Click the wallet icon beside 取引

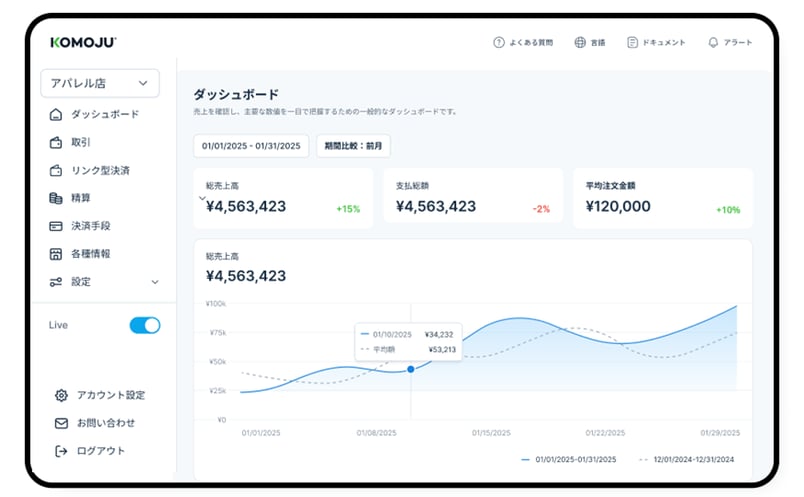tap(55, 143)
